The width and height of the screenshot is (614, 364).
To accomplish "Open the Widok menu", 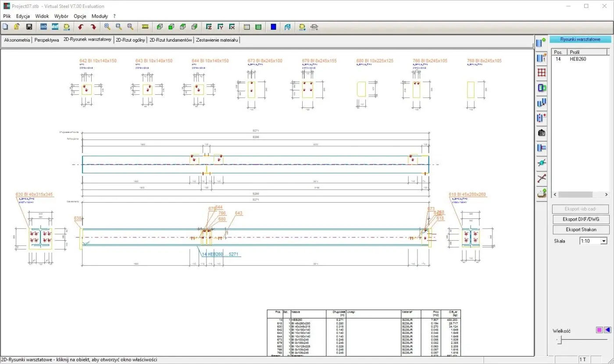I will [42, 16].
